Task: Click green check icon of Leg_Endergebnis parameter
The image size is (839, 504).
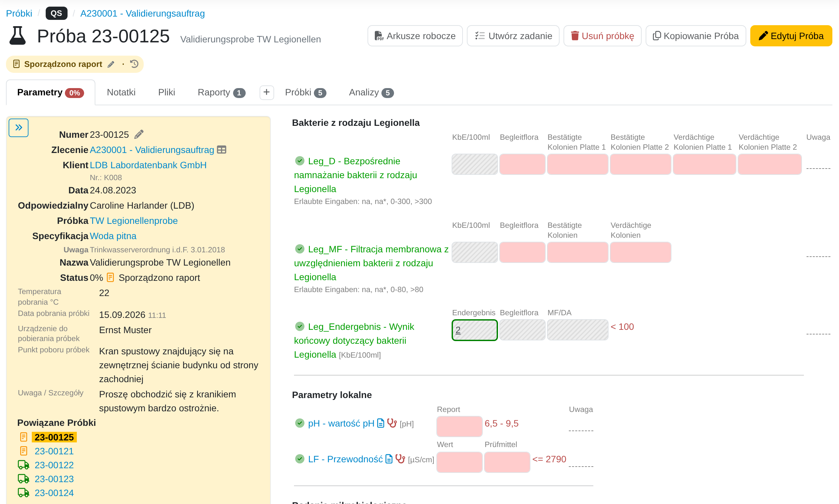Action: point(299,327)
